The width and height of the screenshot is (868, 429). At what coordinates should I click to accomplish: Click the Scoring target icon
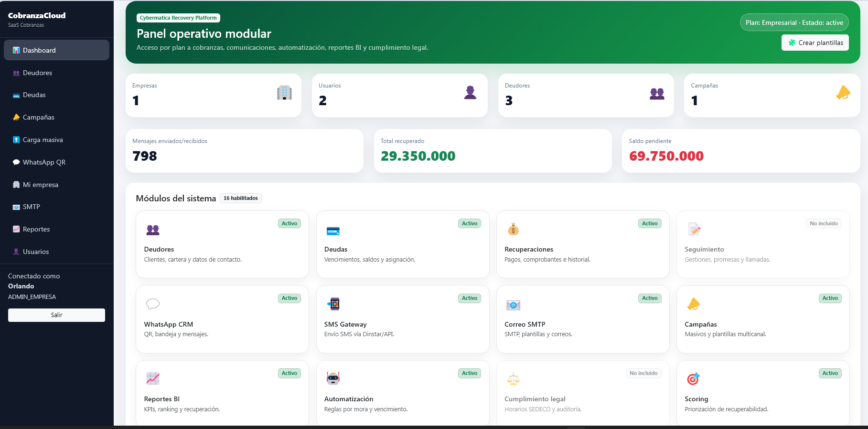point(693,379)
